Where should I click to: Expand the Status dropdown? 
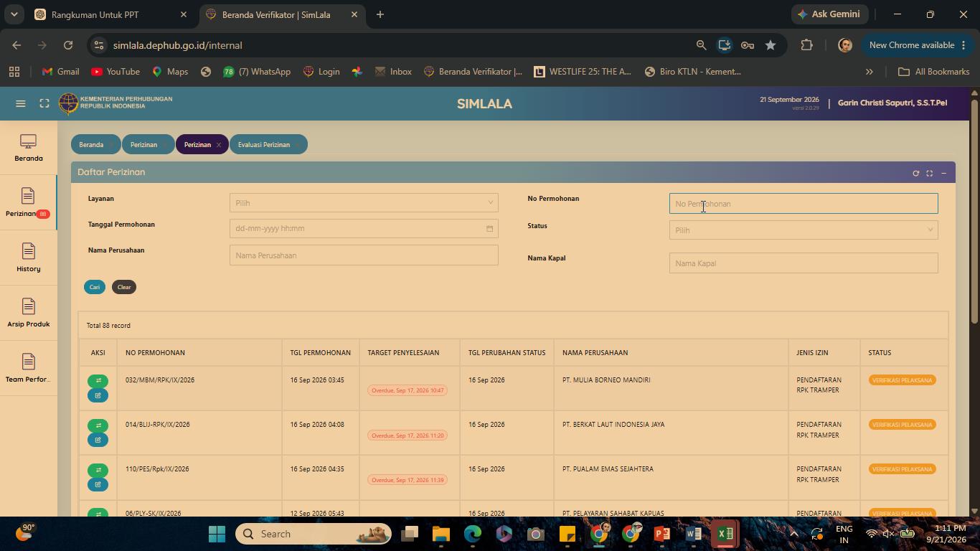pyautogui.click(x=804, y=230)
